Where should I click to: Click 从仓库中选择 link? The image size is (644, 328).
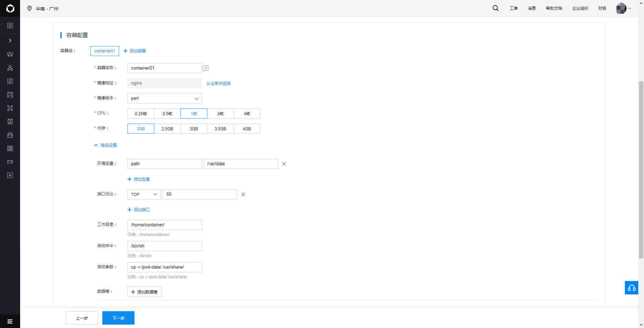[x=218, y=84]
